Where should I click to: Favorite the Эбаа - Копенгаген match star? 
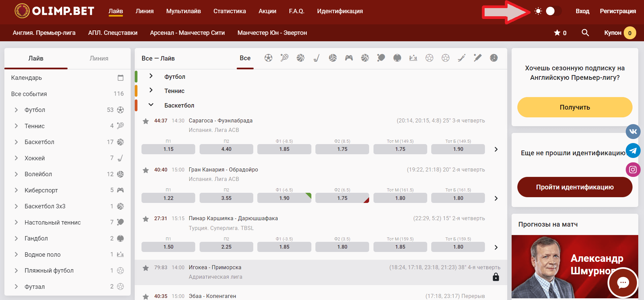click(x=146, y=297)
